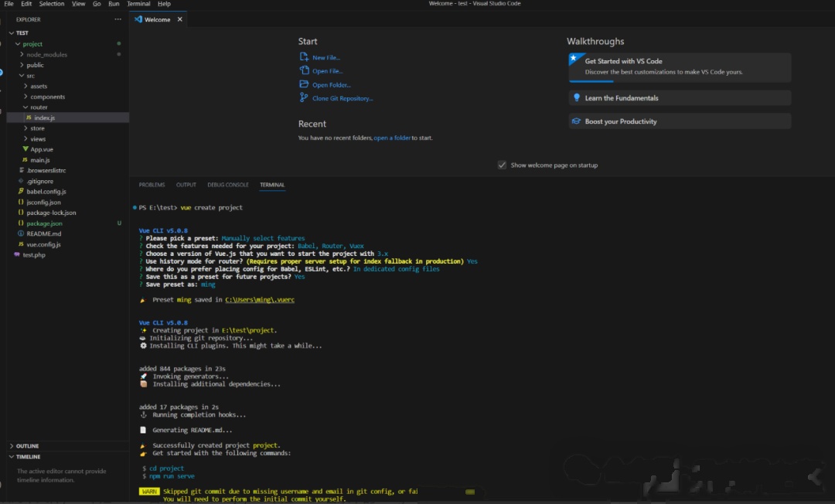
Task: Click the .vuerc path link in terminal
Action: pos(260,300)
